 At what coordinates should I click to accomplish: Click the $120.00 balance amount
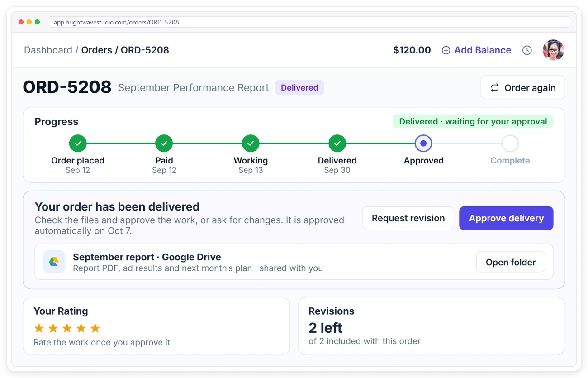(x=412, y=50)
